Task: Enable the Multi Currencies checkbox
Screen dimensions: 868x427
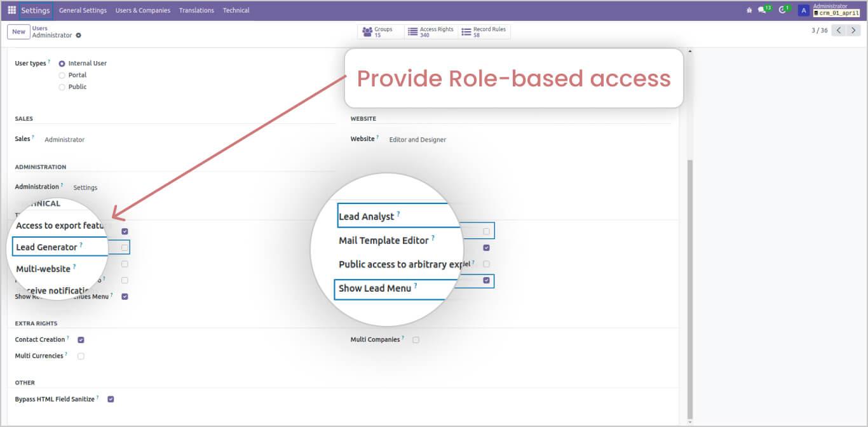Action: pos(81,356)
